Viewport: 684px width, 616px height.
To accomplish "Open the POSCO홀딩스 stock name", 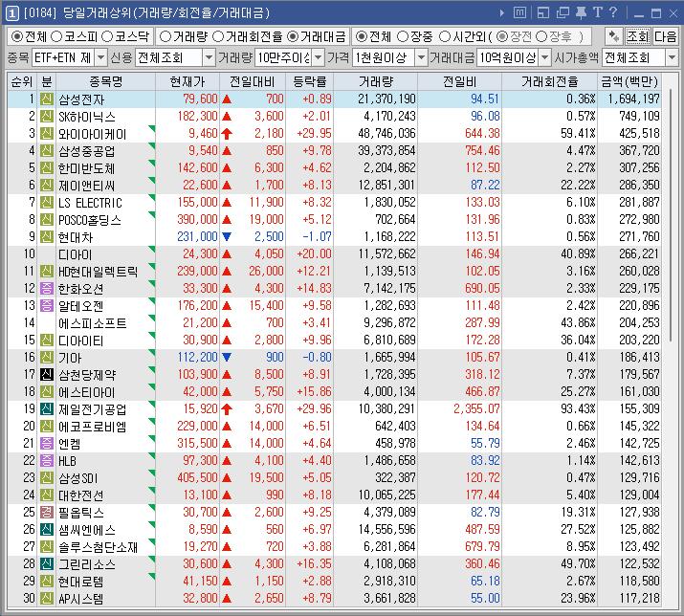I will tap(89, 220).
